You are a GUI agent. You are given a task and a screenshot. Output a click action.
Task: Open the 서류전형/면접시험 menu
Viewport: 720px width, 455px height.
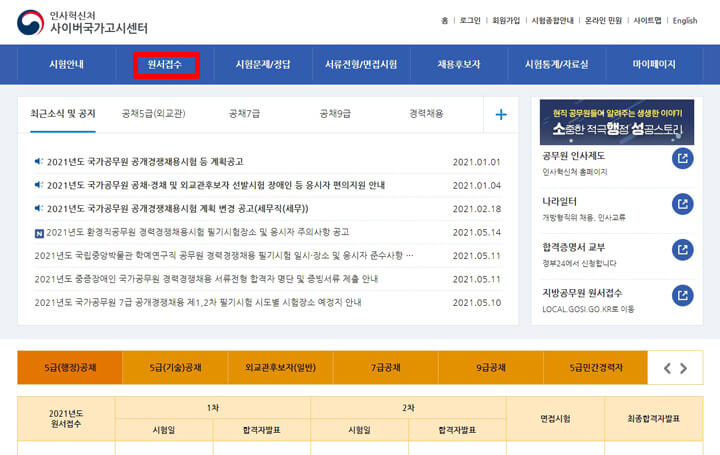click(x=361, y=65)
